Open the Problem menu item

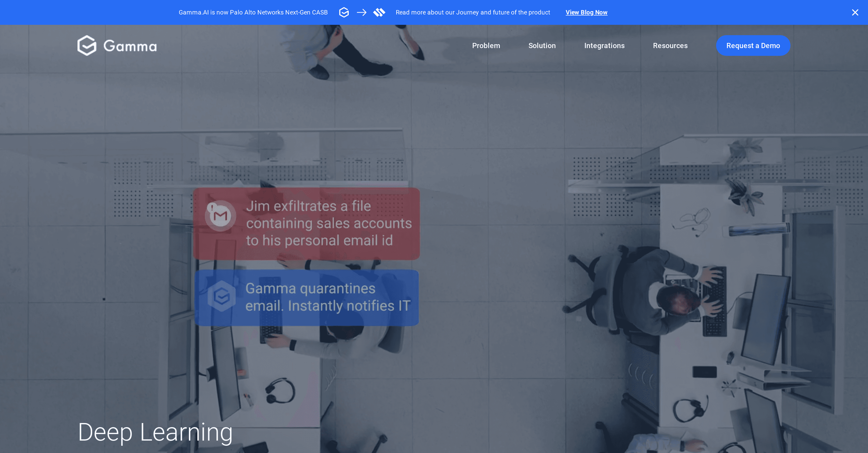(x=486, y=46)
